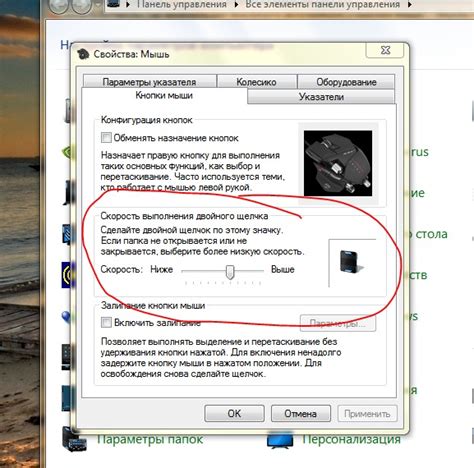The height and width of the screenshot is (468, 474).
Task: Switch to Параметры указателя tab
Action: pyautogui.click(x=149, y=82)
